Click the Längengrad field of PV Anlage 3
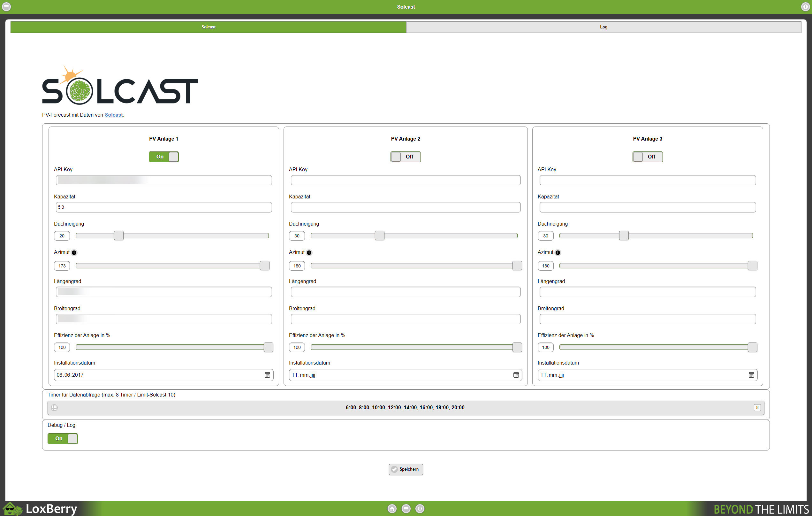This screenshot has height=516, width=812. [648, 292]
